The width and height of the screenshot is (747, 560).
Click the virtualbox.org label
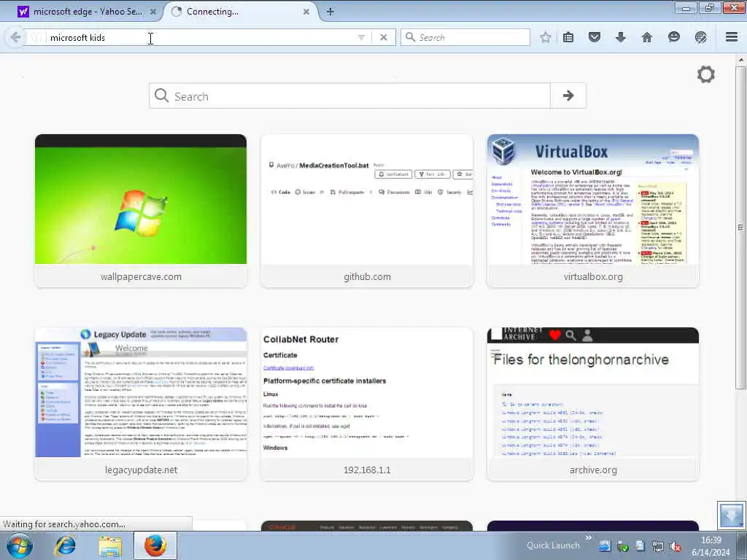[x=593, y=276]
